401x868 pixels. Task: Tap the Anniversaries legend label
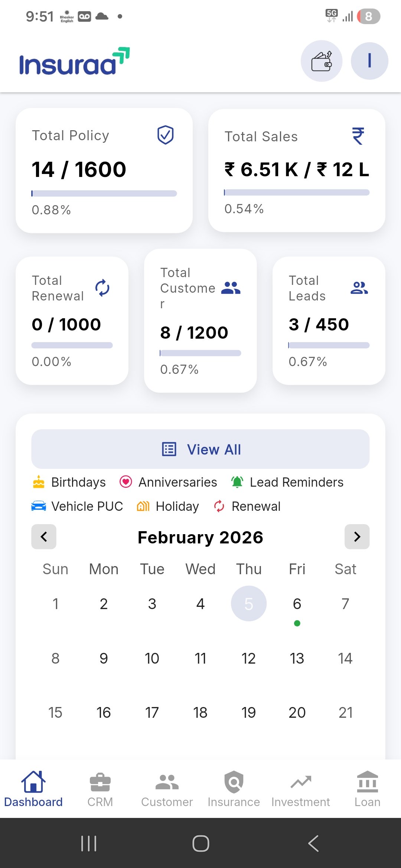point(178,482)
